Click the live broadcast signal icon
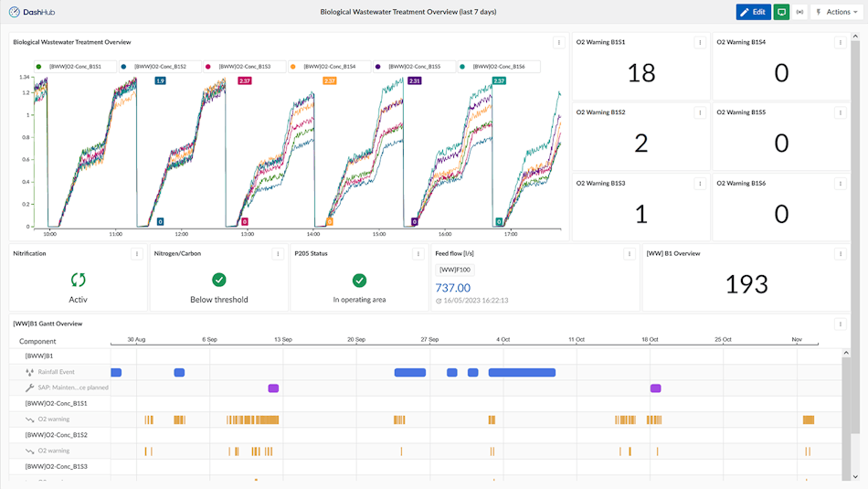Viewport: 868px width, 489px height. [800, 12]
